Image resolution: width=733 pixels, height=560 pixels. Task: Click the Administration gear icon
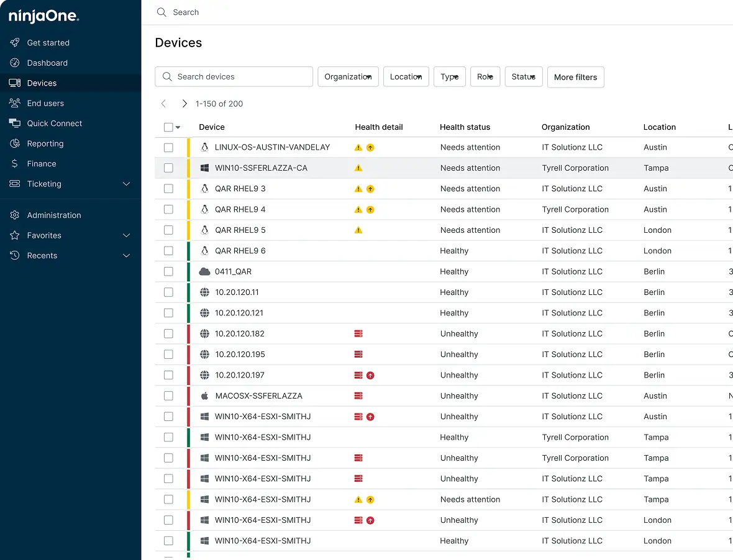pyautogui.click(x=15, y=215)
